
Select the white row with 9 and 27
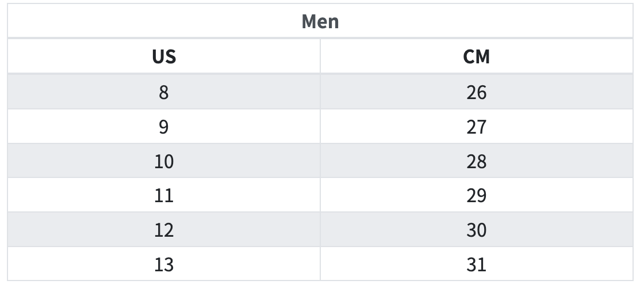point(320,127)
